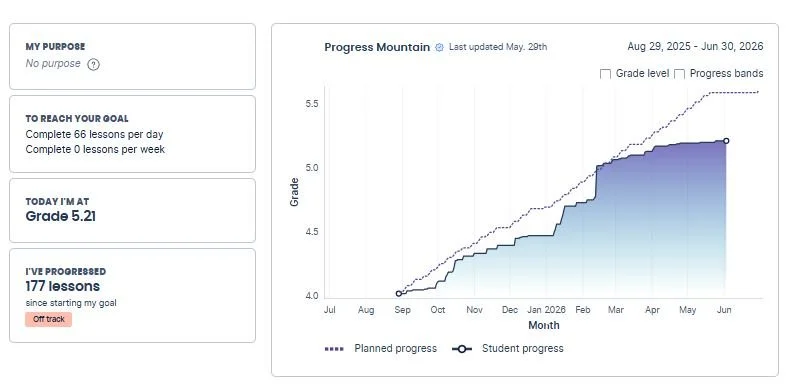The image size is (790, 385).
Task: Click the 177 lessons progress count
Action: click(63, 286)
